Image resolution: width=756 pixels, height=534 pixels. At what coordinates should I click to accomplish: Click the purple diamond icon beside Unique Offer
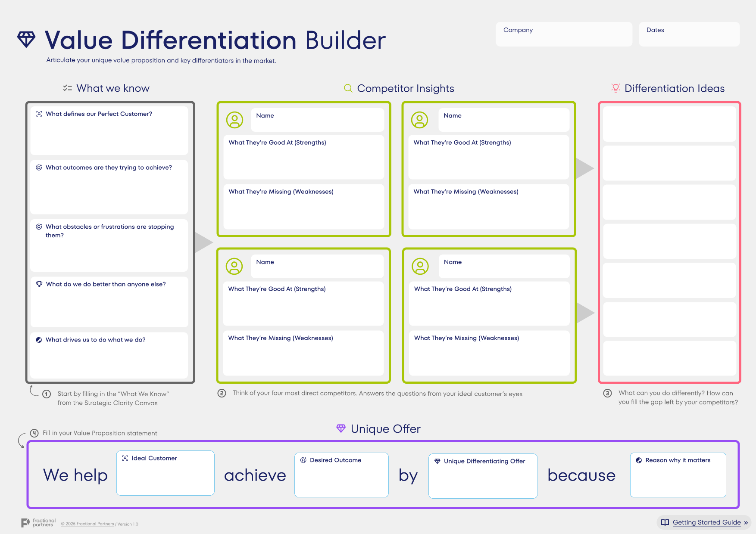click(341, 428)
